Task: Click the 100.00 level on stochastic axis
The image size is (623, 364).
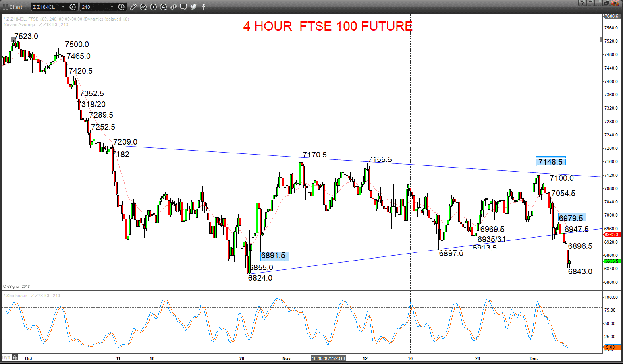Action: click(611, 297)
